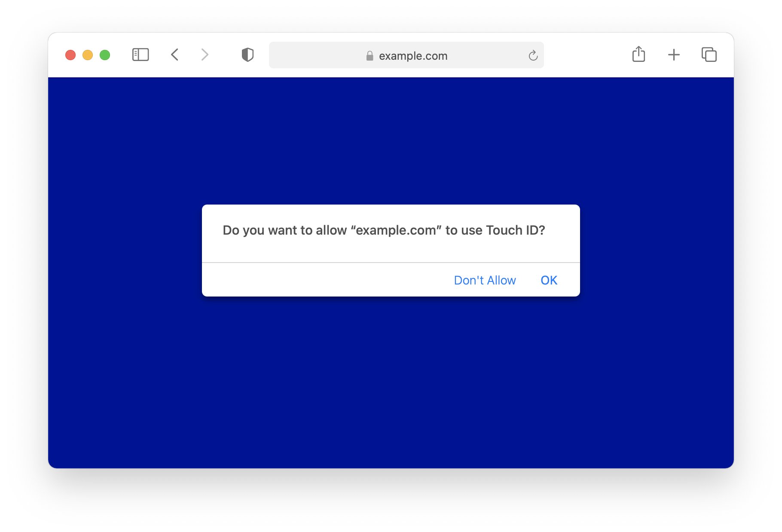This screenshot has height=532, width=782.
Task: Select the example.com domain text
Action: click(x=412, y=55)
